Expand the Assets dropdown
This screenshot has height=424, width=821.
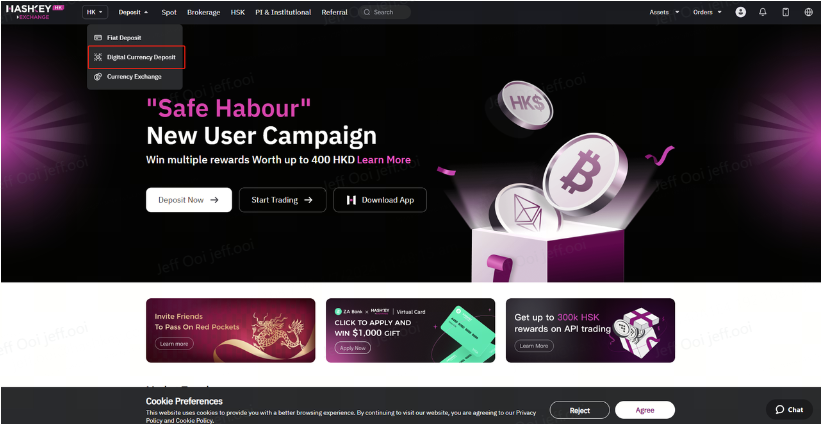[664, 12]
